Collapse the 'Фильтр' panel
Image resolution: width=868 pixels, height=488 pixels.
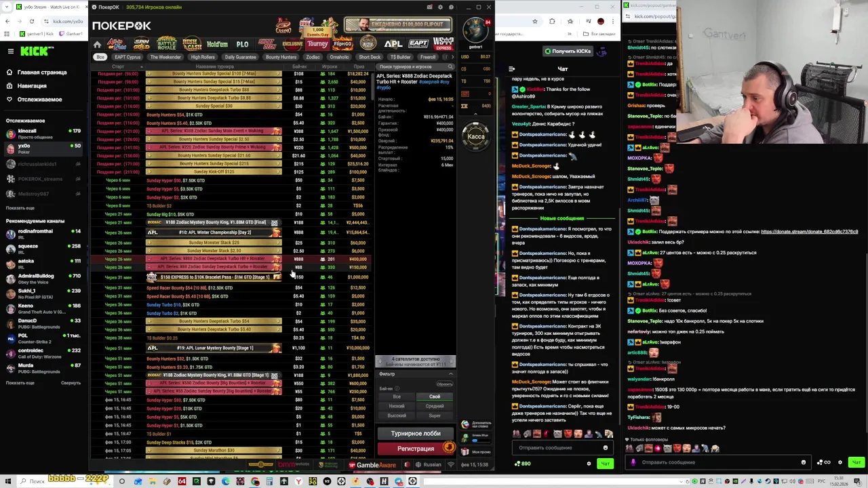point(450,374)
